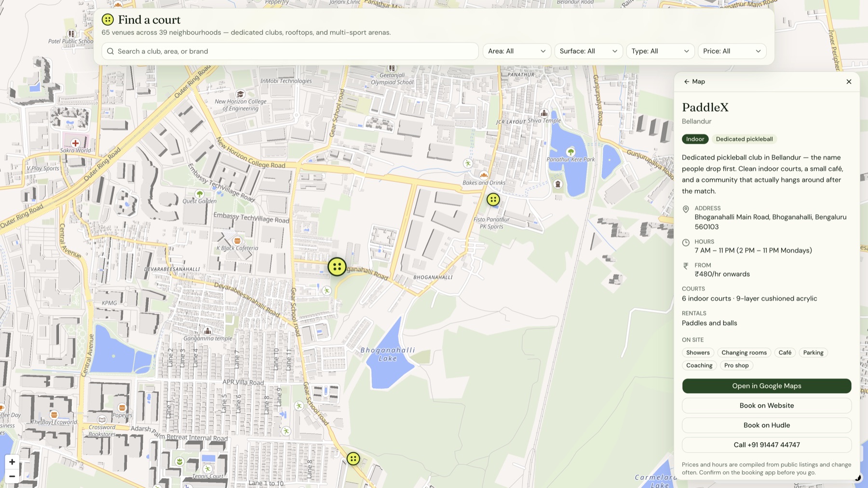868x488 pixels.
Task: Click the New Horizon College icon
Action: 240,94
